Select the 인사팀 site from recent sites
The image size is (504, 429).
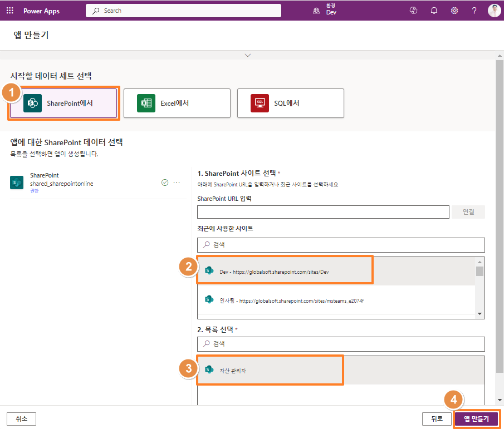[x=336, y=300]
